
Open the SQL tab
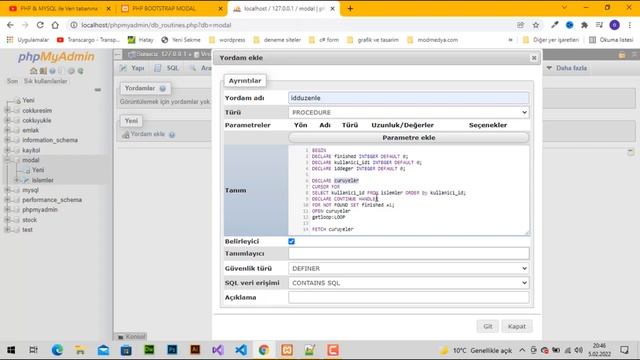point(167,68)
